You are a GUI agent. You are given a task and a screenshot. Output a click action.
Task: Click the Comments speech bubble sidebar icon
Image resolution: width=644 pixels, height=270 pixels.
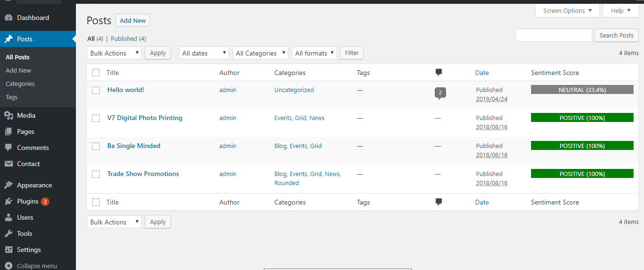9,148
